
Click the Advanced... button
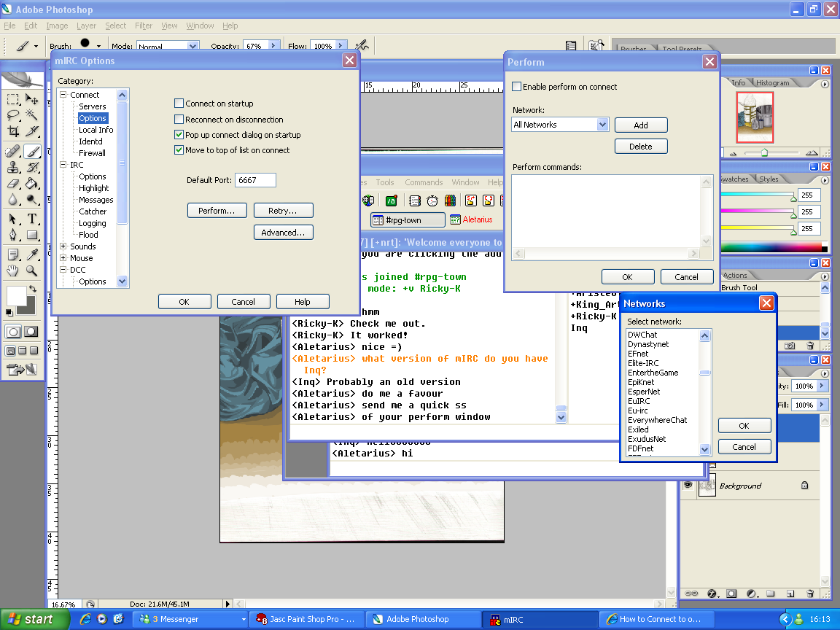[283, 233]
